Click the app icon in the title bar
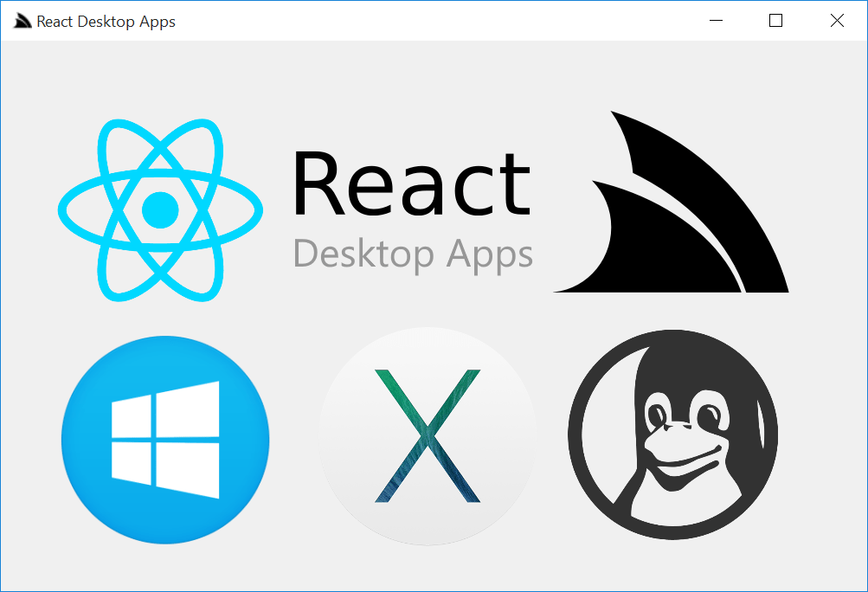This screenshot has width=868, height=592. (x=21, y=20)
